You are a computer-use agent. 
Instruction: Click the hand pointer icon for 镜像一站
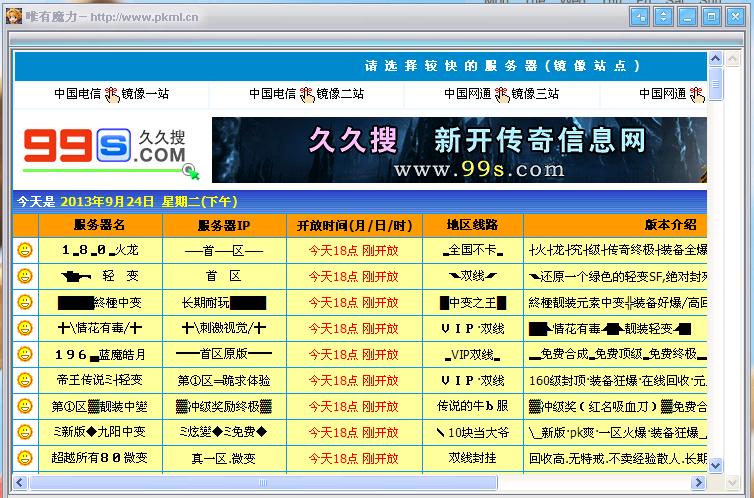coord(111,94)
